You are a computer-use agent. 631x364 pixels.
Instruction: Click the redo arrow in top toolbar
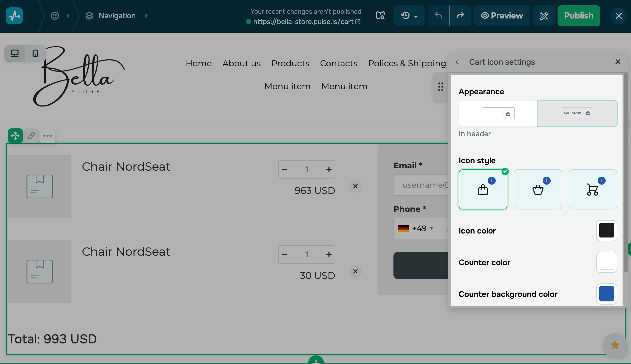click(460, 16)
